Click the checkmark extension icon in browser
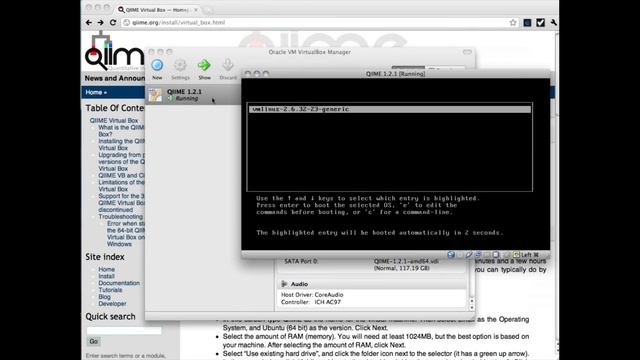The width and height of the screenshot is (640, 360). (540, 23)
